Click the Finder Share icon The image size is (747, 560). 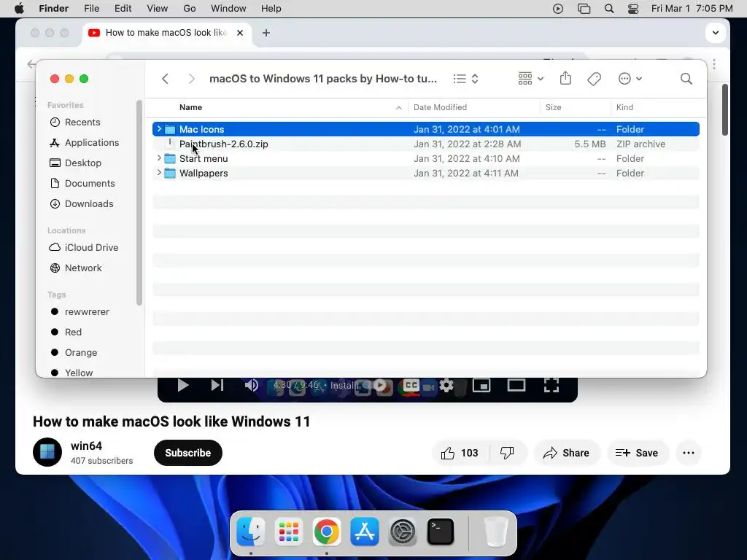[x=565, y=78]
